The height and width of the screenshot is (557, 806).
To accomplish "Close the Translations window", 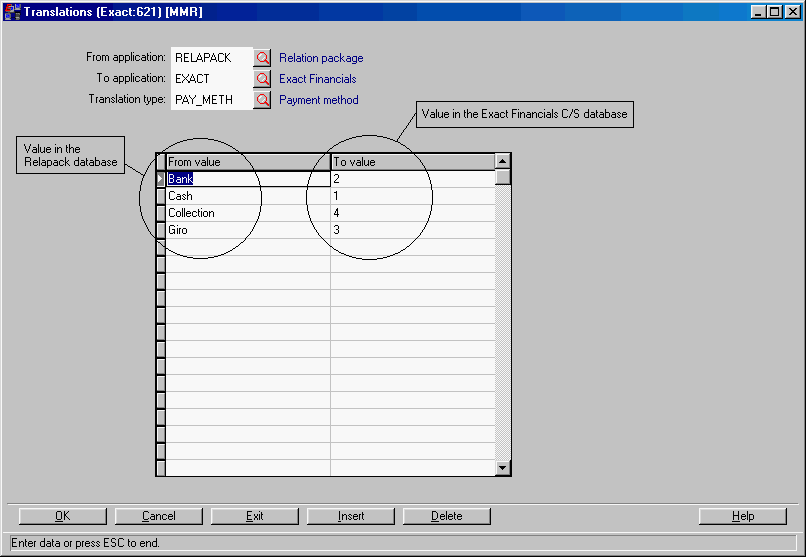I will coord(793,11).
